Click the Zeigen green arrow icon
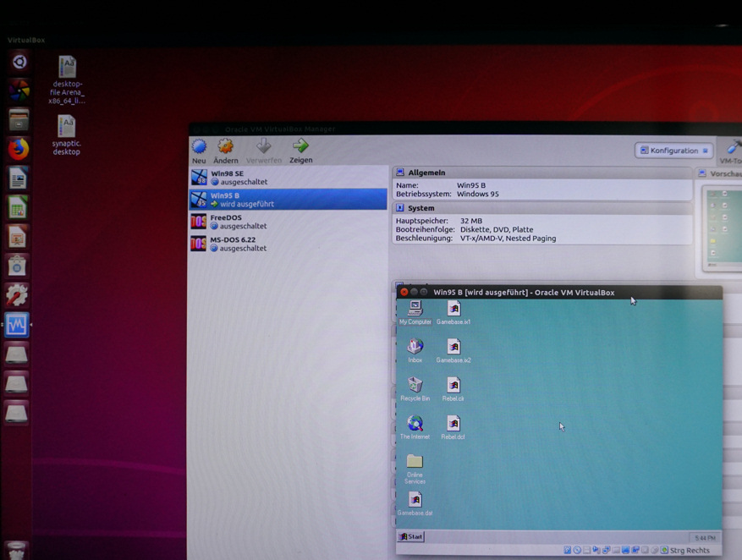 300,148
